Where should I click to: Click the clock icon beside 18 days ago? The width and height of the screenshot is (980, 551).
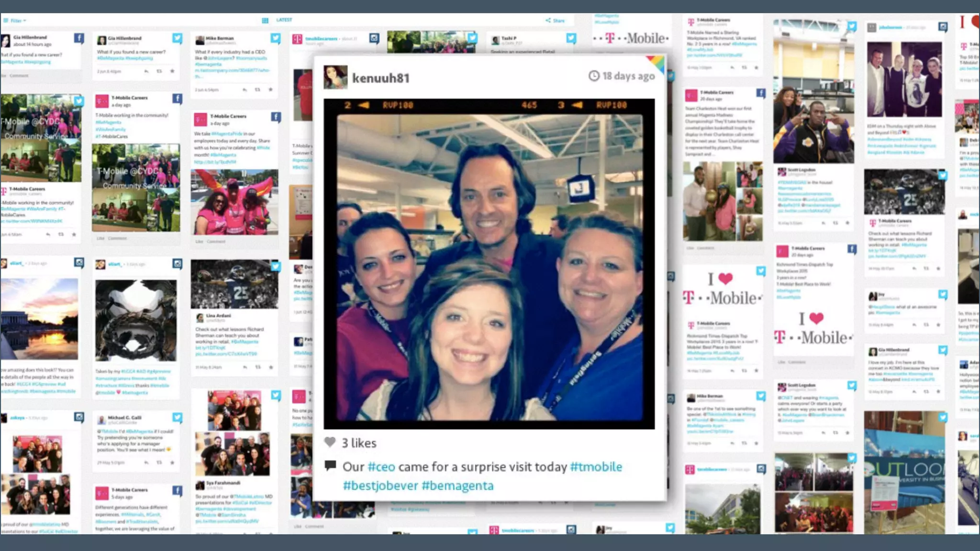(593, 76)
